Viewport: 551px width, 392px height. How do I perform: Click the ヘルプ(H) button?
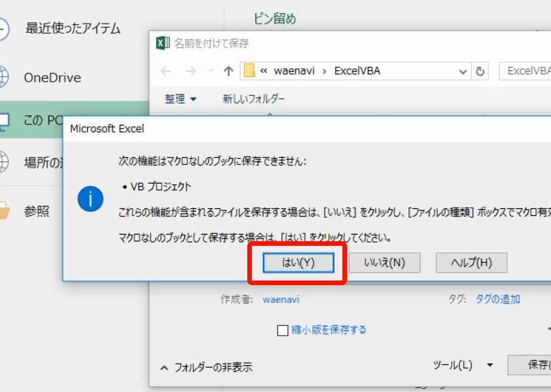coord(471,262)
